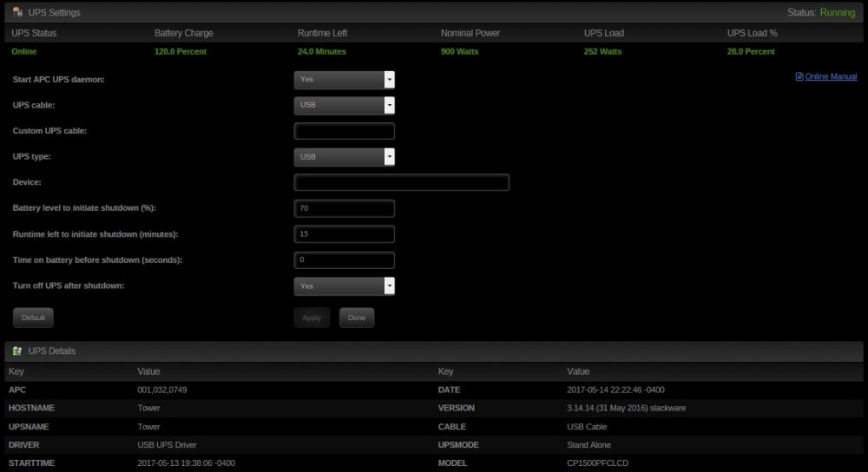Click the UPS Details header icon
This screenshot has height=472, width=868.
17,351
